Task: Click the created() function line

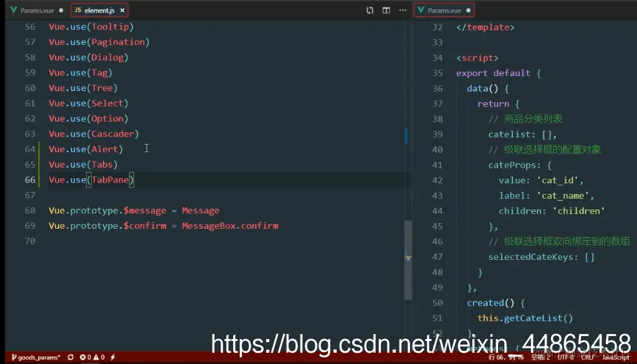Action: coord(496,303)
